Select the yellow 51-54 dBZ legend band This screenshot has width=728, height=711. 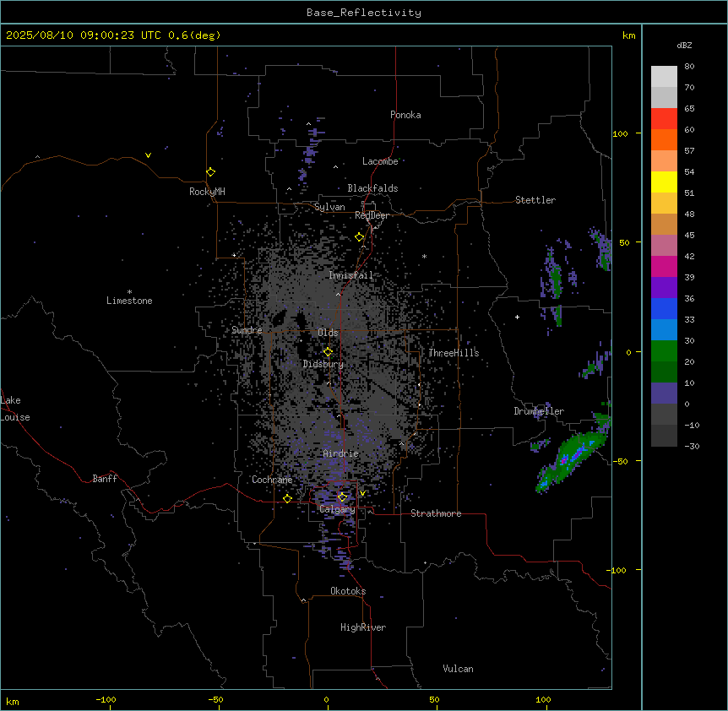[664, 182]
